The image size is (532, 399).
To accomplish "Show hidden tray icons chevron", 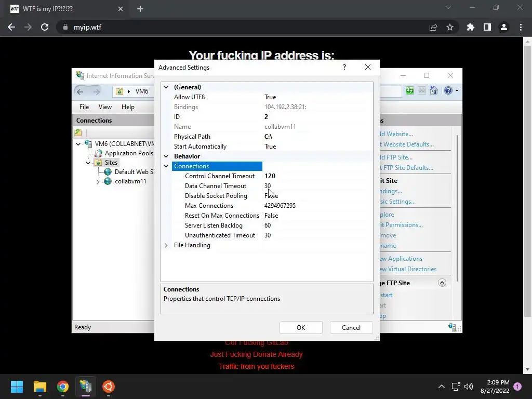I will (442, 387).
